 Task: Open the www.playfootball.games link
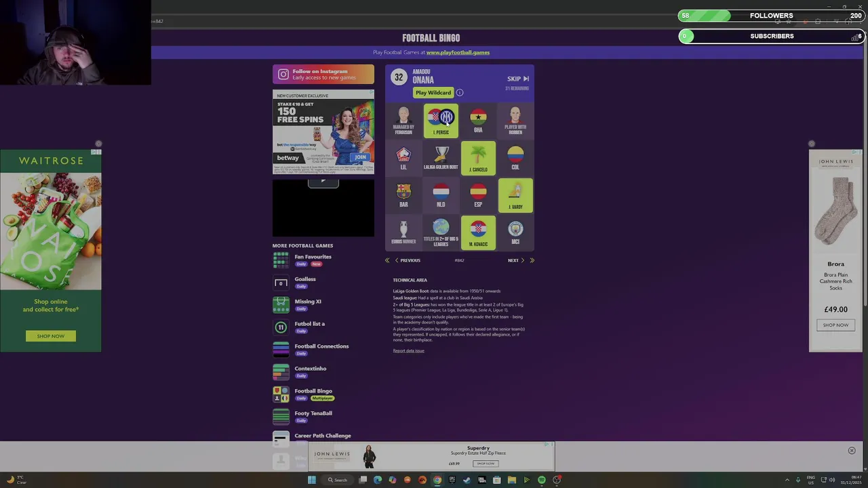tap(458, 52)
